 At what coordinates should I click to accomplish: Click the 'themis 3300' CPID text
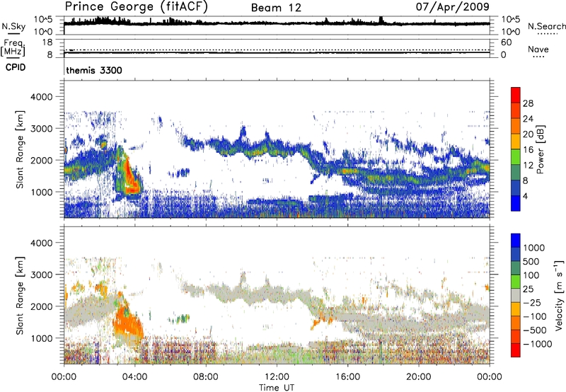tap(94, 70)
